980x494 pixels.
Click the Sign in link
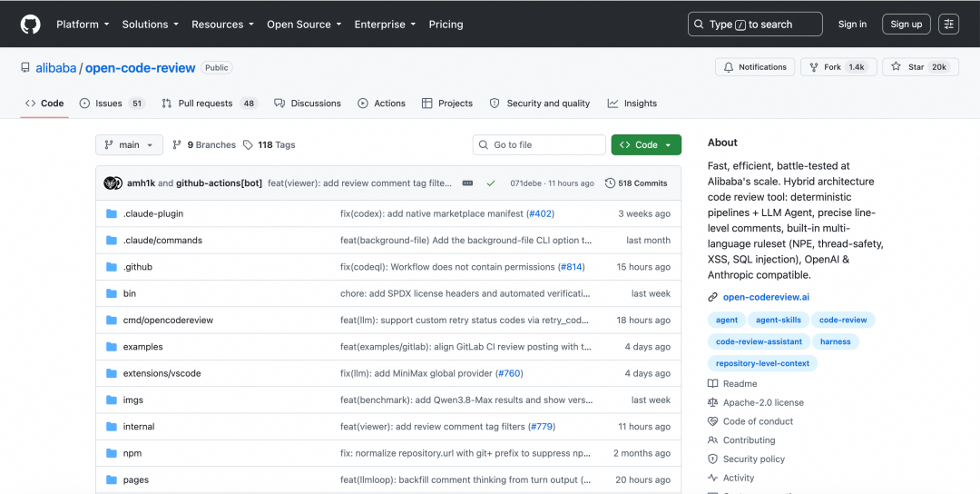click(852, 25)
